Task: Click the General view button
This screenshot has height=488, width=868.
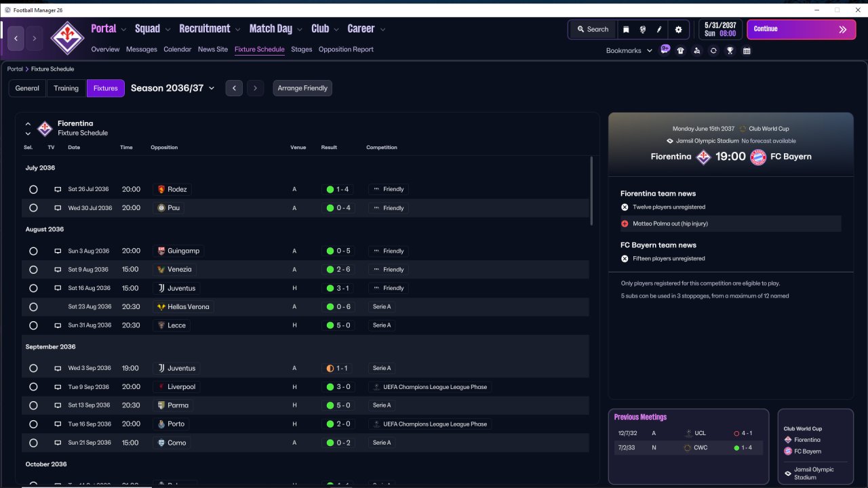Action: tap(27, 88)
